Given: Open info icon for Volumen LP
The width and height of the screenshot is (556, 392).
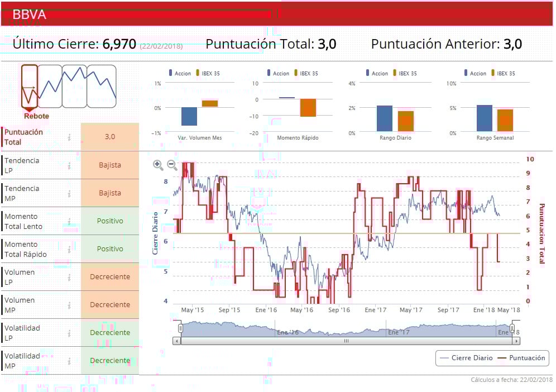Looking at the screenshot, I should tap(69, 277).
